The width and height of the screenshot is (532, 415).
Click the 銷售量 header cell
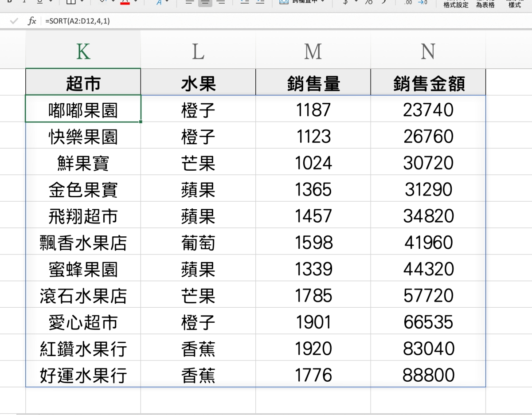point(313,82)
